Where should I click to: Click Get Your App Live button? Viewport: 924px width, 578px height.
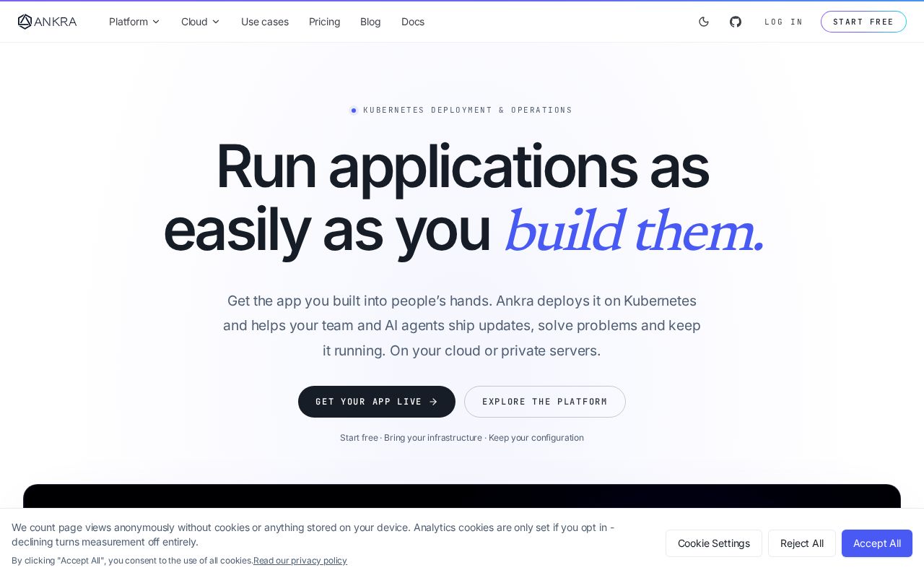point(377,402)
